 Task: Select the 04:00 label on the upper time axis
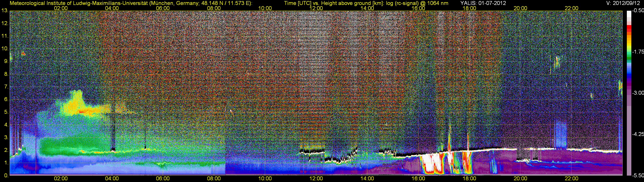pos(112,8)
